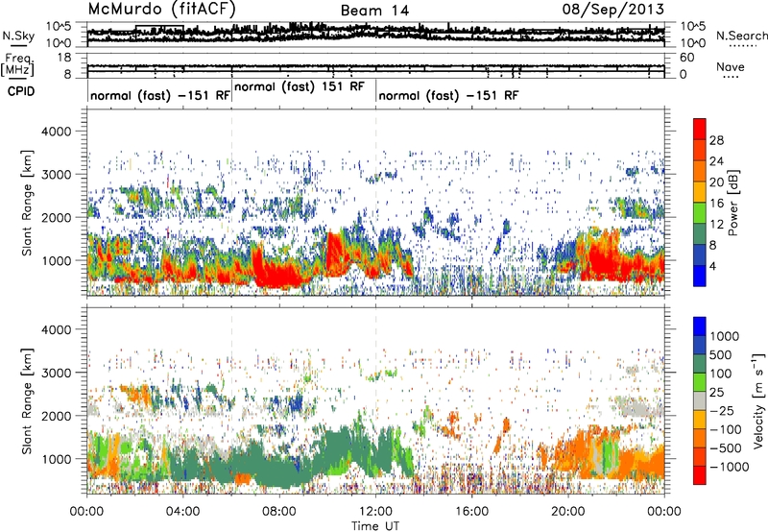Click the 'Beam 14' heading
768x532 pixels.
pyautogui.click(x=374, y=11)
